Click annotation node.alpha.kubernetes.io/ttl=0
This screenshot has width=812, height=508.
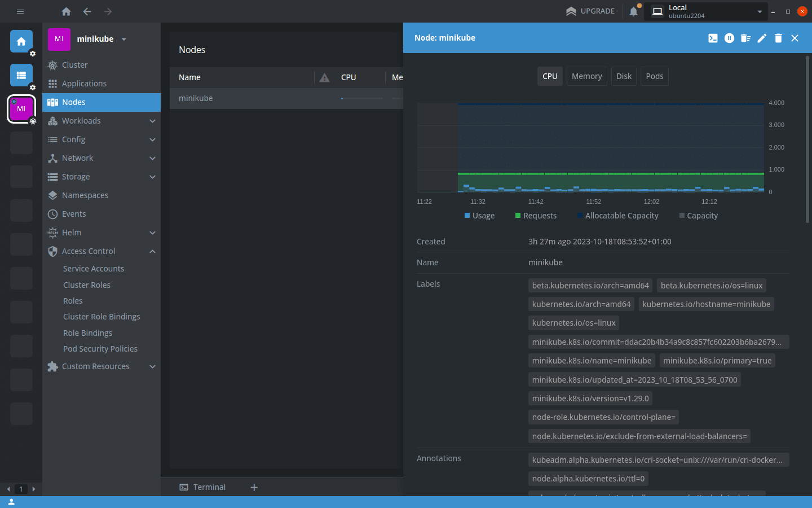pos(588,479)
